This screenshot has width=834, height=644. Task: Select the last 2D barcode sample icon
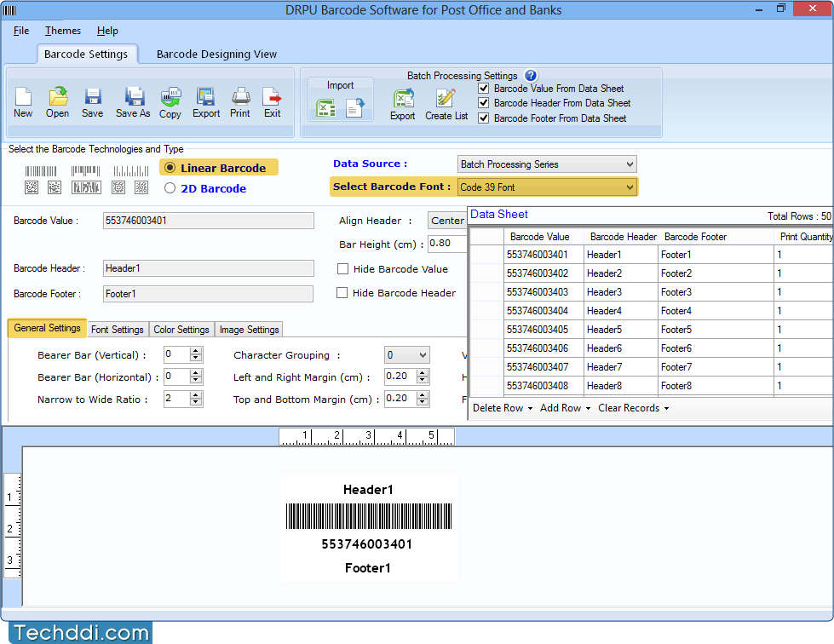pyautogui.click(x=141, y=187)
